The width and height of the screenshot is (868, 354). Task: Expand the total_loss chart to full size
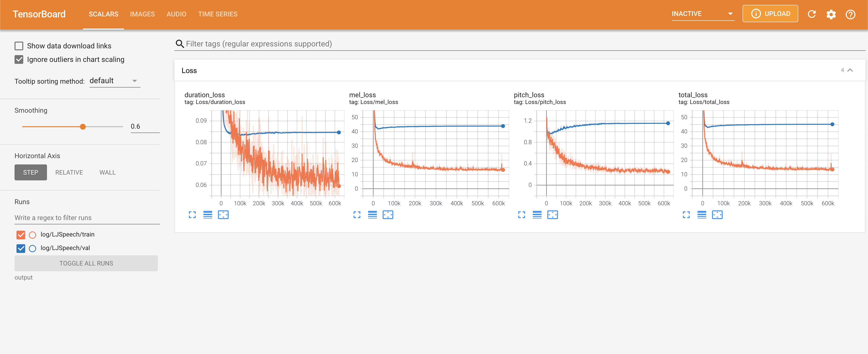686,215
